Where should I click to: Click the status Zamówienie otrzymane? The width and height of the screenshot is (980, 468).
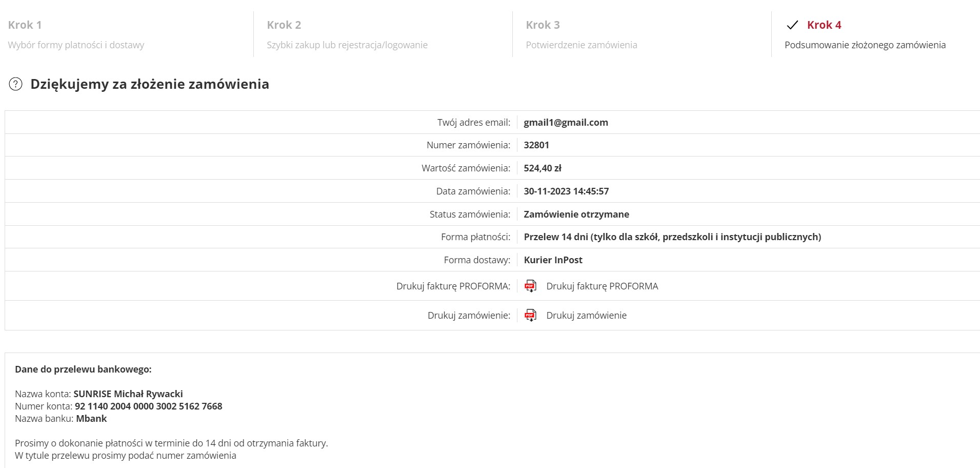click(576, 214)
